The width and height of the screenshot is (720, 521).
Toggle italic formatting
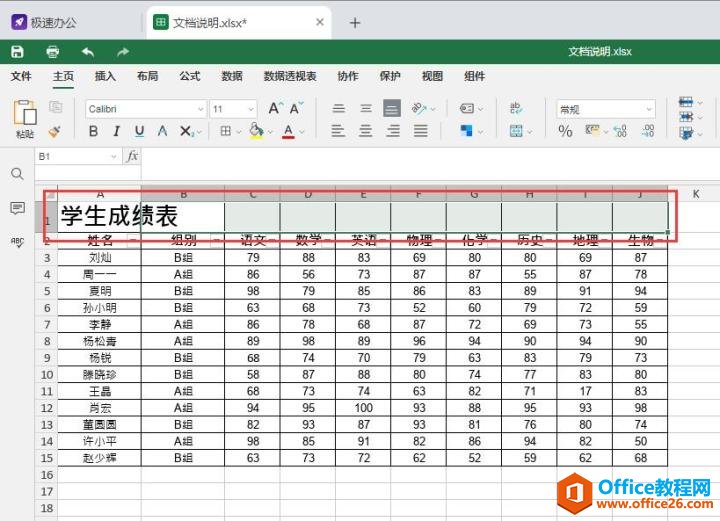[116, 131]
